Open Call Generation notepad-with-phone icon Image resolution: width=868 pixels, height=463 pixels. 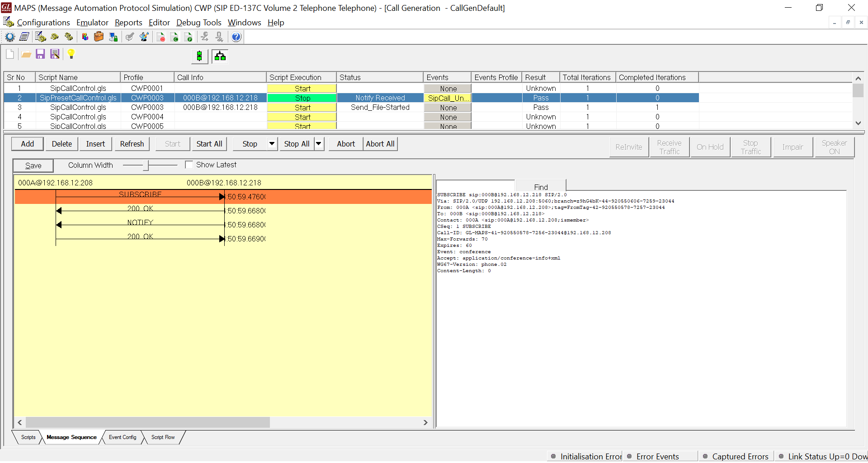[40, 37]
